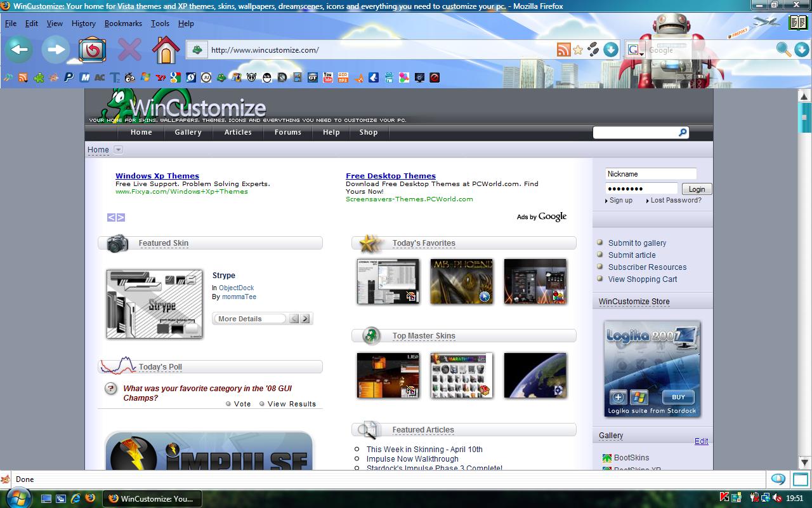Open the Gallery tab in site navigation
The image size is (812, 508).
(188, 132)
